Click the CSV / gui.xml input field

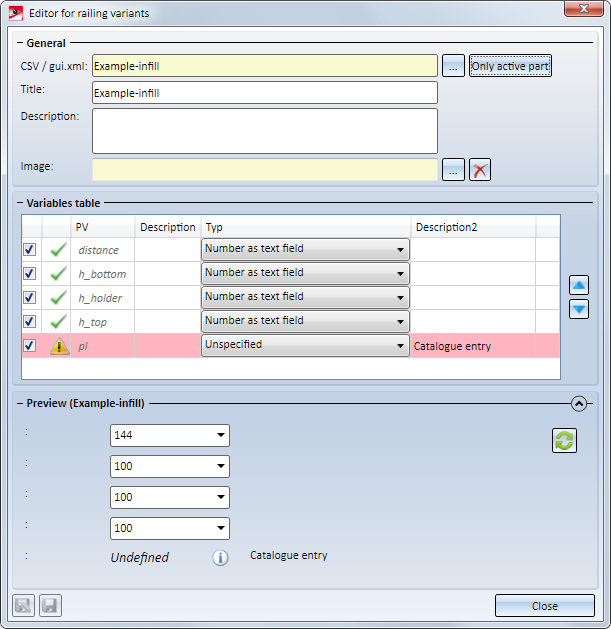pos(265,66)
